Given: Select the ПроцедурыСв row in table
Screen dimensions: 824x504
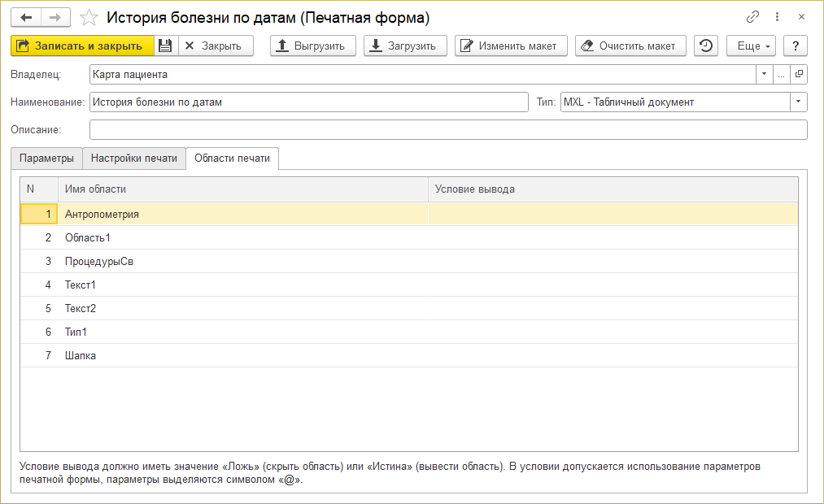Looking at the screenshot, I should 99,262.
